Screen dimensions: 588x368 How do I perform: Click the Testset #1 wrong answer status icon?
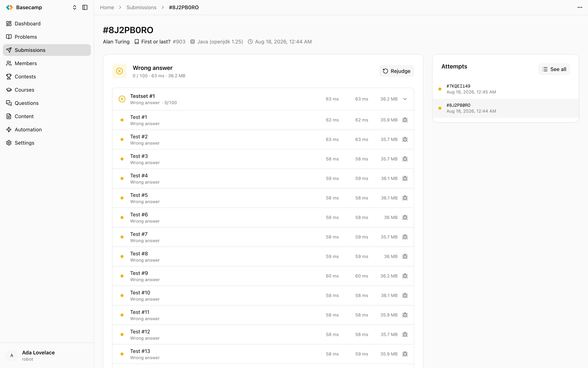click(x=122, y=99)
